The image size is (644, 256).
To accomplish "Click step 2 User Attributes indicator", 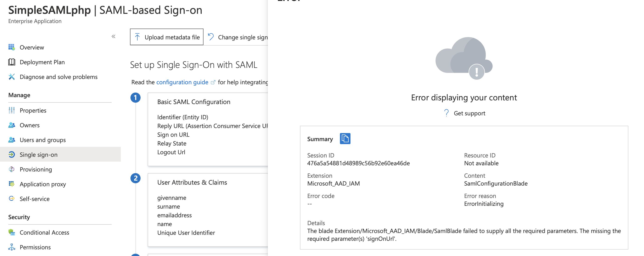I will (136, 178).
